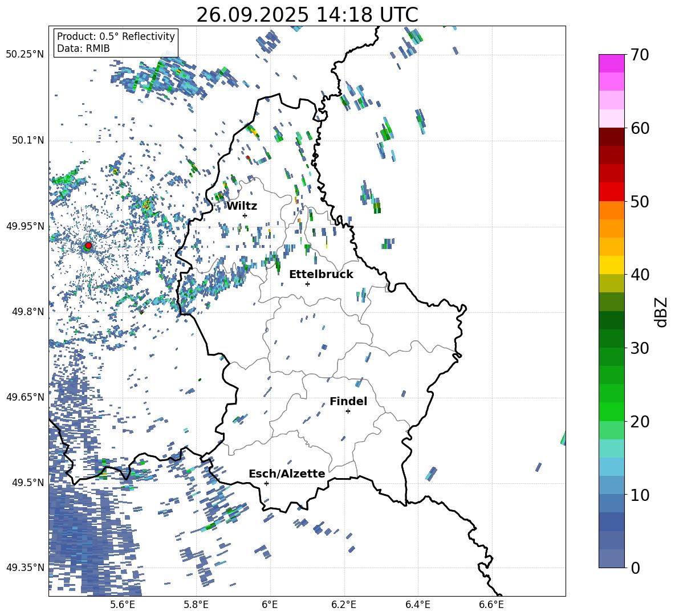Screen dimensions: 675x616
Task: Click the 6.6°E longitude label
Action: [491, 605]
